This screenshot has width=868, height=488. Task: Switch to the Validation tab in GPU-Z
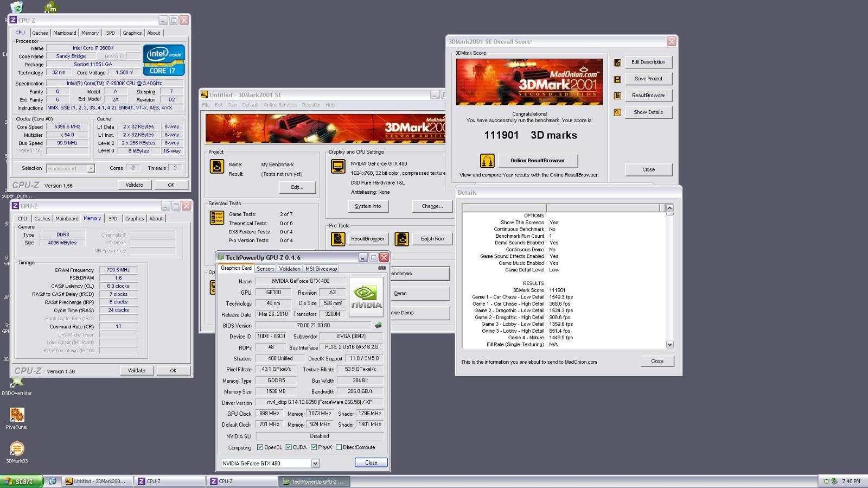[290, 269]
